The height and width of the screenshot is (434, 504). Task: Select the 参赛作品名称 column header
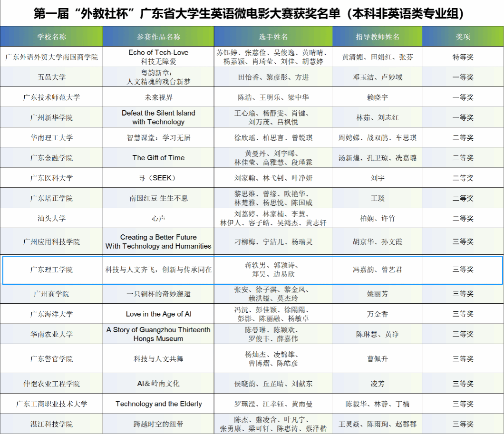(x=158, y=37)
